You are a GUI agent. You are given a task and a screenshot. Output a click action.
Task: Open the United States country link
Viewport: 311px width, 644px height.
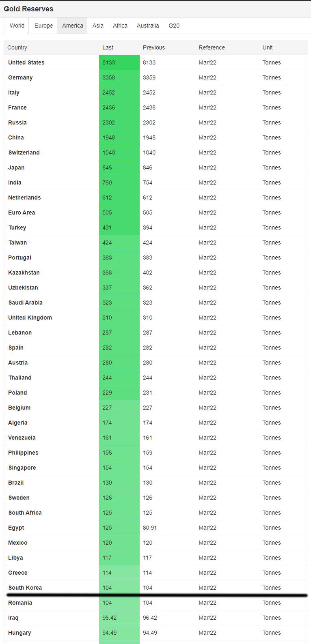(x=26, y=62)
